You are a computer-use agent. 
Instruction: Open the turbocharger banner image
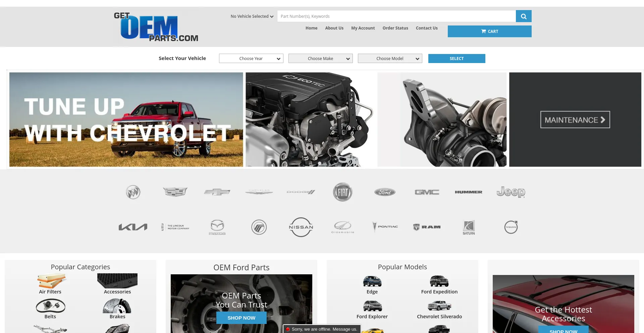coord(442,120)
